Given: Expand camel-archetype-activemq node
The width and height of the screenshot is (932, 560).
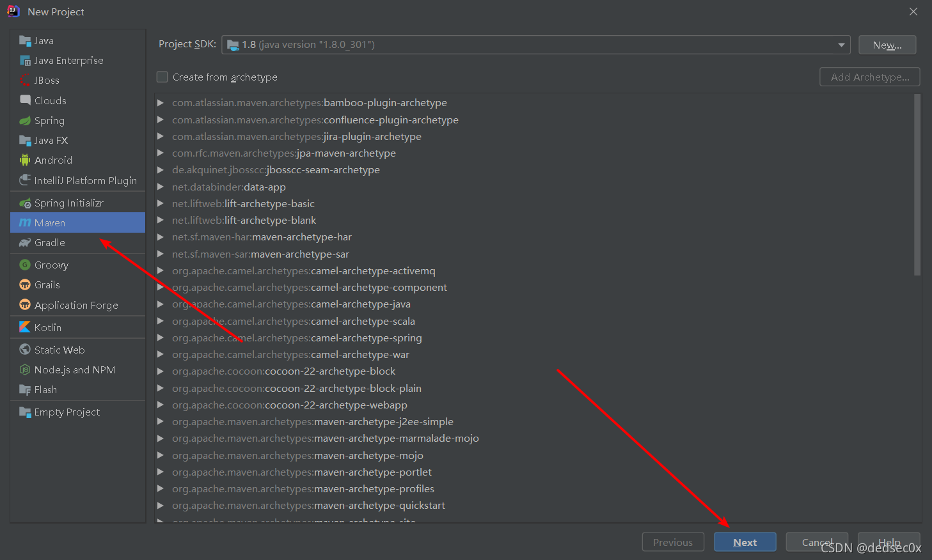Looking at the screenshot, I should pos(161,270).
